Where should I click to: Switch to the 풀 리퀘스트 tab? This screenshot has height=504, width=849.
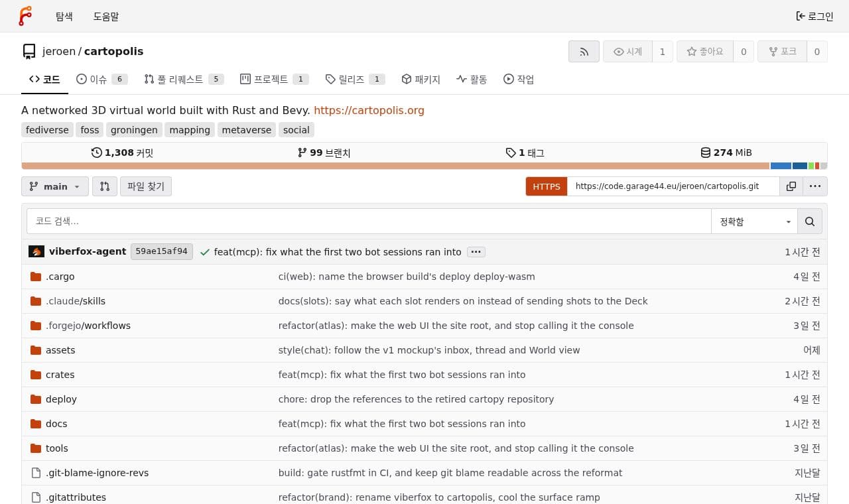pyautogui.click(x=184, y=80)
